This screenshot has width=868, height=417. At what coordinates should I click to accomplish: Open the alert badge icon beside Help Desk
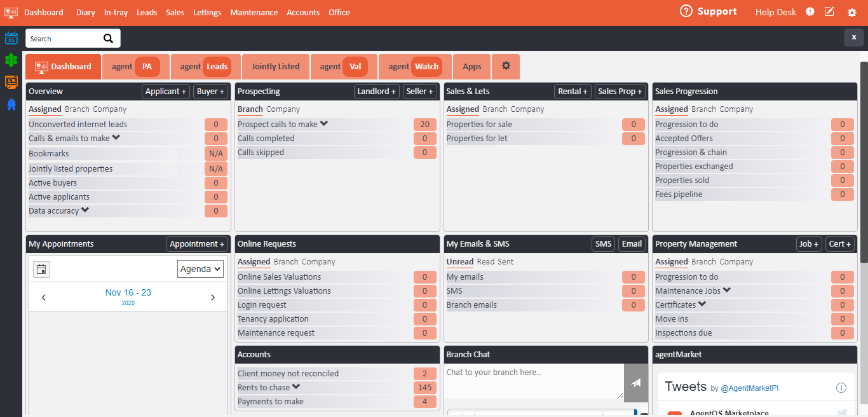(x=810, y=12)
